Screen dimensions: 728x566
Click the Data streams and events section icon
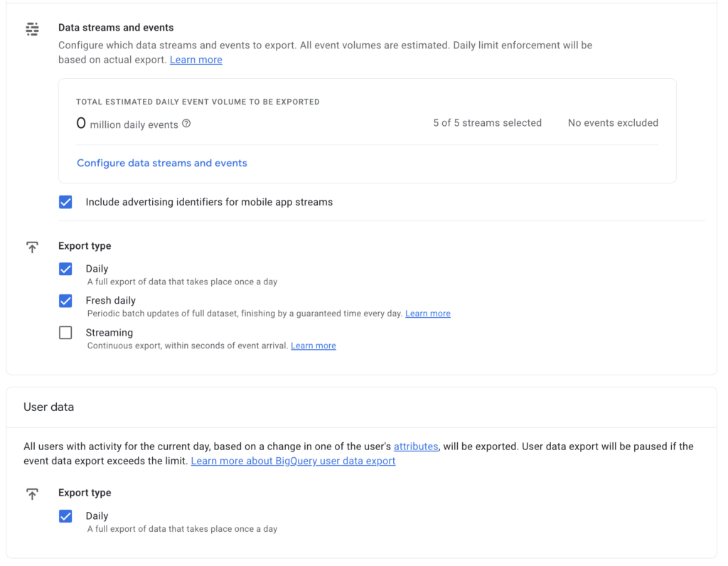[x=32, y=28]
